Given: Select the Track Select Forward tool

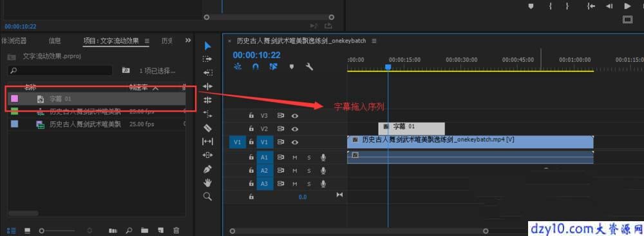Looking at the screenshot, I should (208, 59).
